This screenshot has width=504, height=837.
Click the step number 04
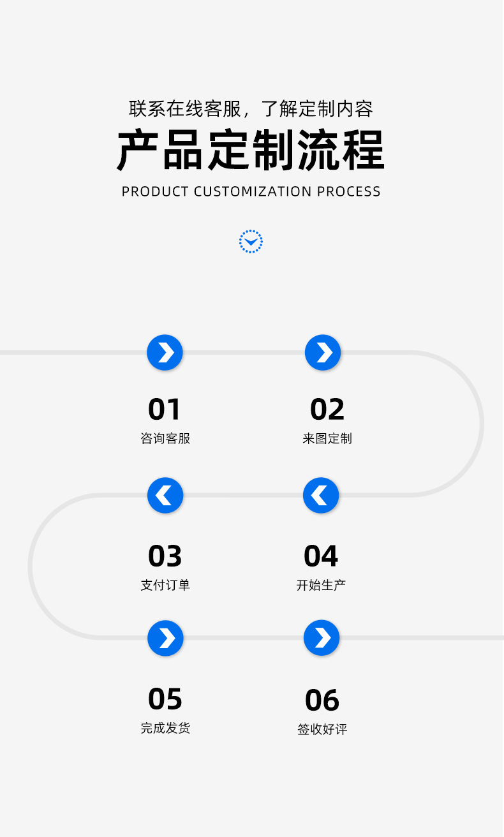click(321, 556)
